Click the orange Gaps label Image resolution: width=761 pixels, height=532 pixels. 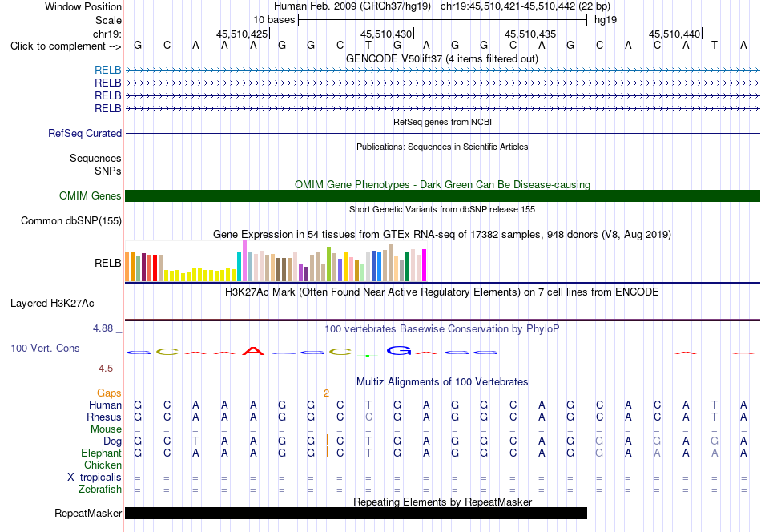click(109, 393)
